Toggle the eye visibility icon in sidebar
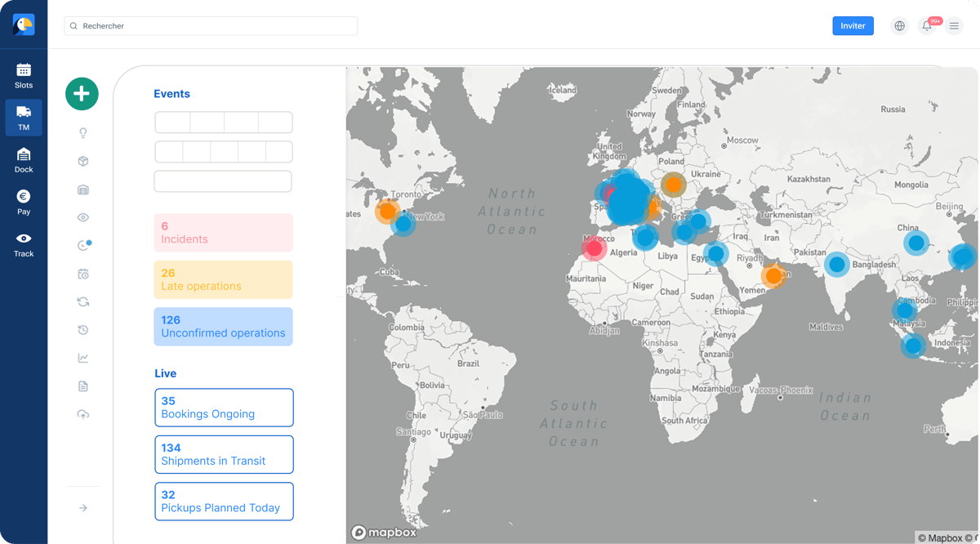 point(82,217)
